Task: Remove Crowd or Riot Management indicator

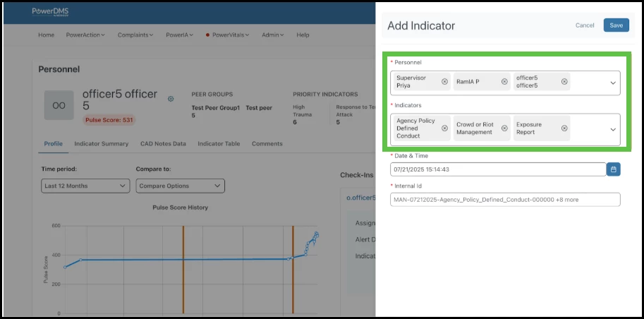Action: (504, 128)
